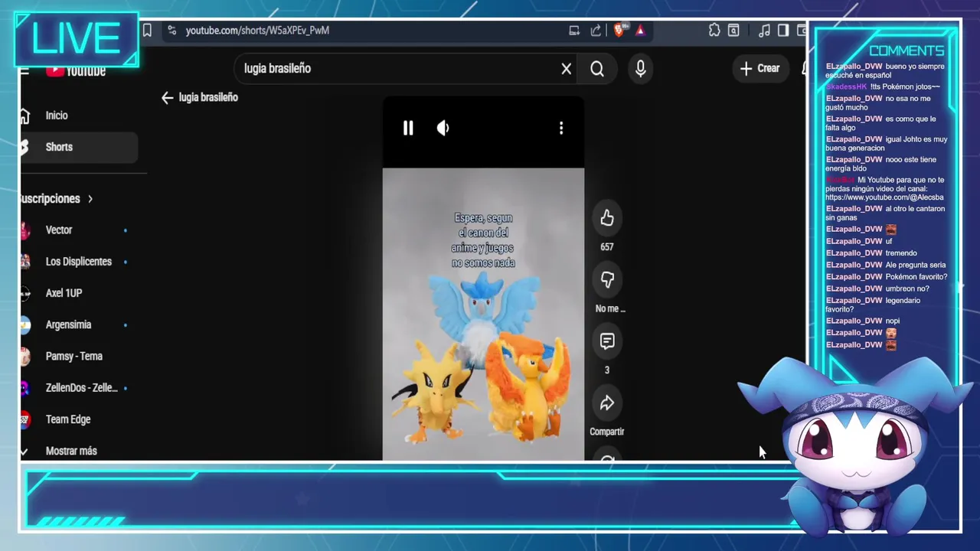
Task: Click the Inicio home icon
Action: point(25,116)
